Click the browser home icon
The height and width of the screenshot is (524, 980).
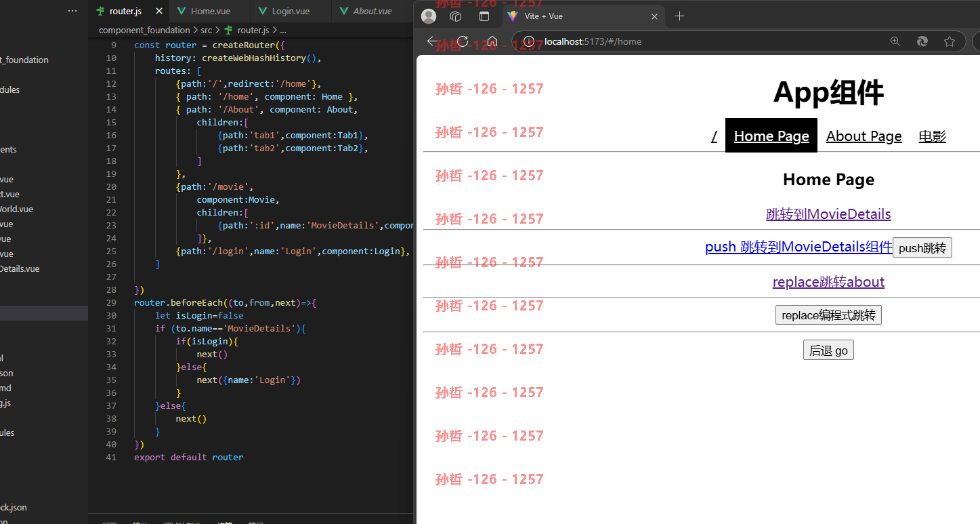(x=492, y=41)
